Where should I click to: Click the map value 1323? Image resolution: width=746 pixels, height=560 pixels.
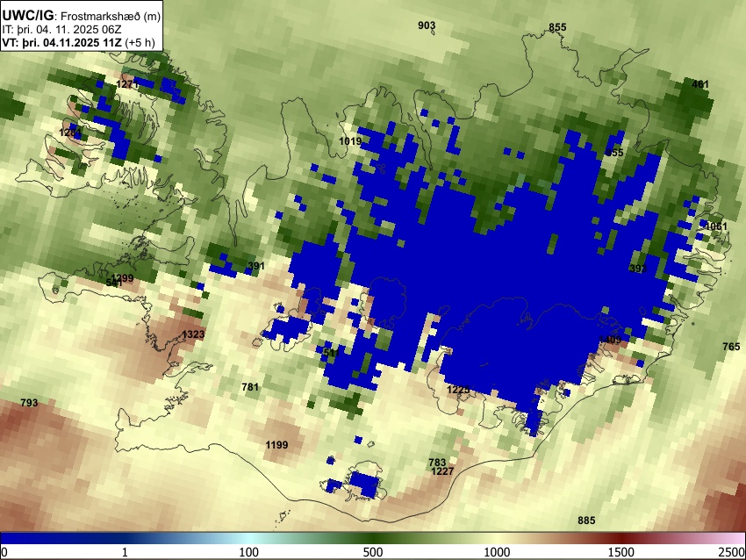pos(193,334)
